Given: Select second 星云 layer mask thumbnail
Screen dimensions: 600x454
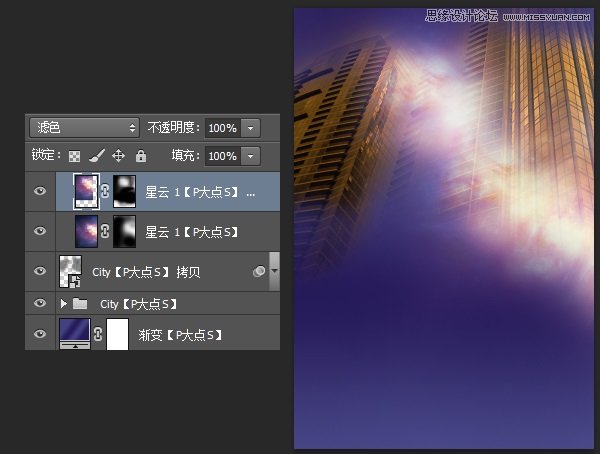Looking at the screenshot, I should pyautogui.click(x=124, y=231).
